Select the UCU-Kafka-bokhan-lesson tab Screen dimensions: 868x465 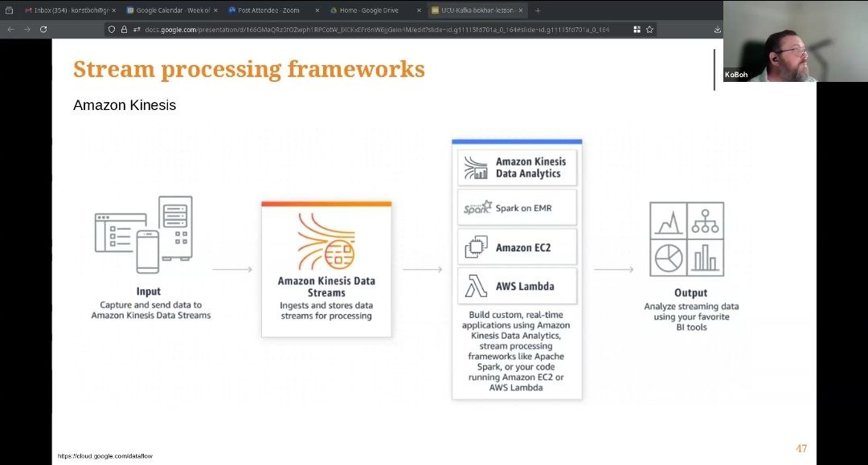(x=477, y=10)
